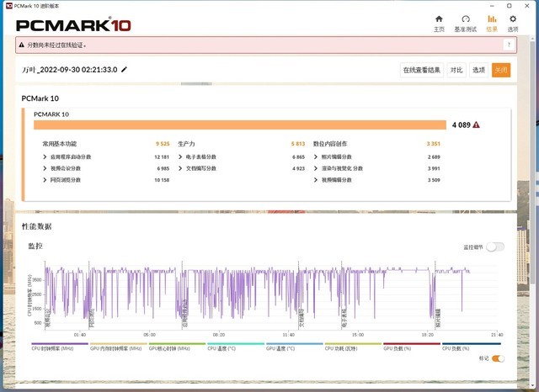Click the overall score 4 089
This screenshot has width=539, height=392.
coord(461,125)
